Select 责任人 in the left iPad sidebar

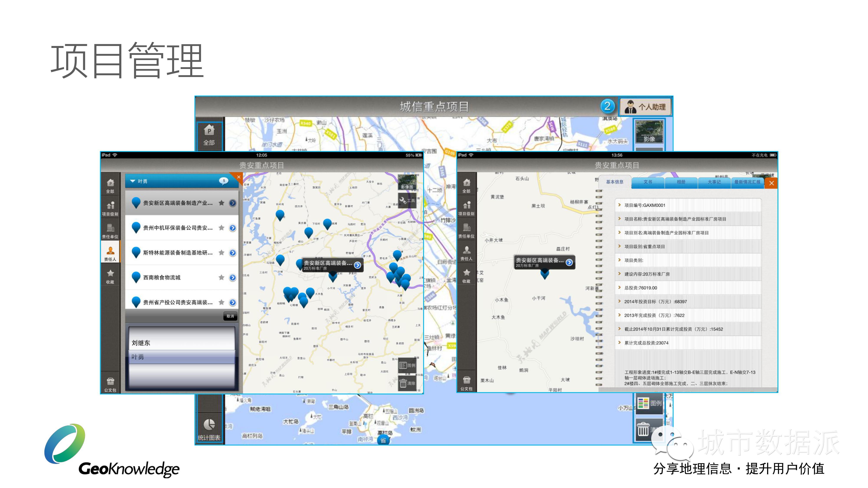(x=110, y=254)
